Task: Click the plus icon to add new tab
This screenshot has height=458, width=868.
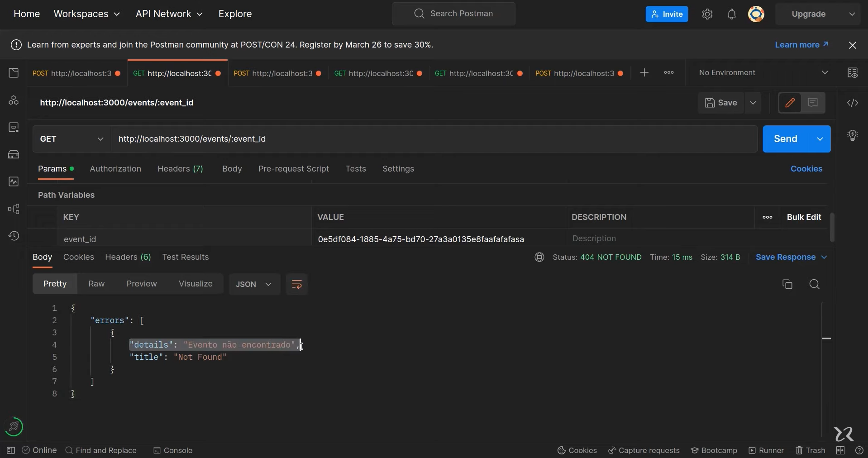Action: click(644, 73)
